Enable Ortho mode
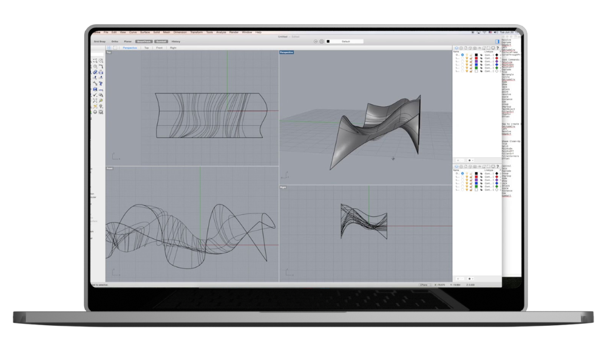The height and width of the screenshot is (364, 607). click(115, 41)
